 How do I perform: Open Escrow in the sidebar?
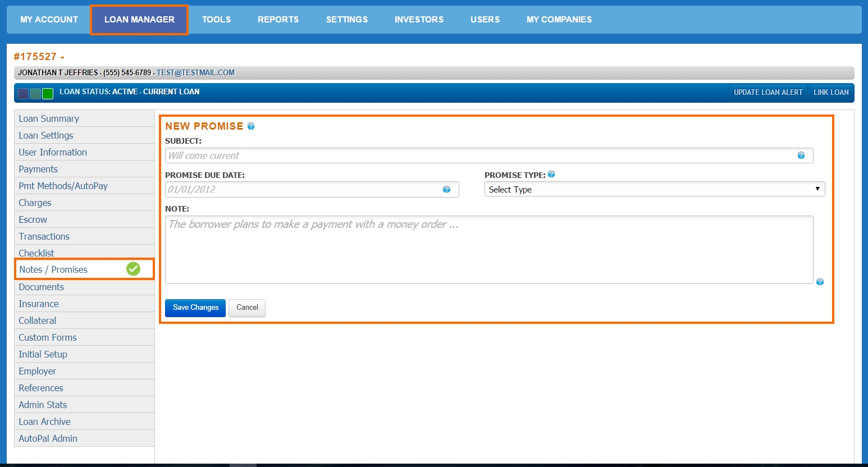coord(84,219)
